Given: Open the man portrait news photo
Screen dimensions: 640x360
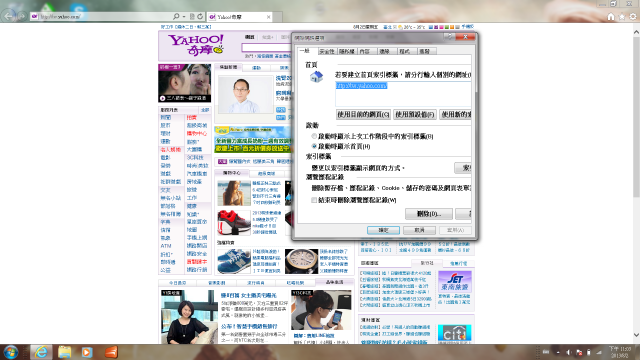Looking at the screenshot, I should [245, 94].
